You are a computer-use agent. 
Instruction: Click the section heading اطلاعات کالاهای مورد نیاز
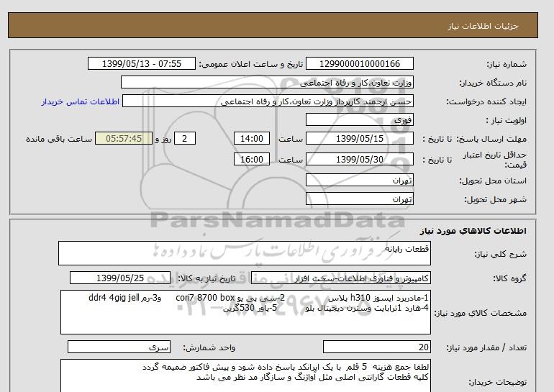click(473, 231)
